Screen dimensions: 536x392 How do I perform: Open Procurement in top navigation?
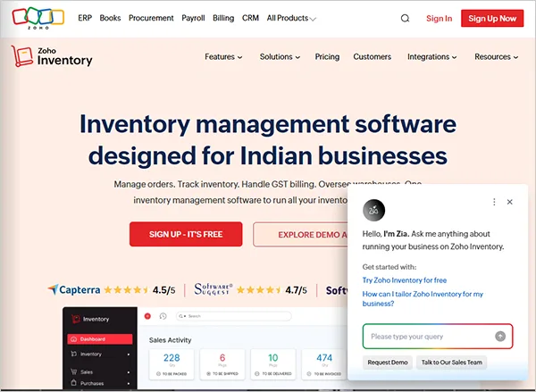[151, 18]
